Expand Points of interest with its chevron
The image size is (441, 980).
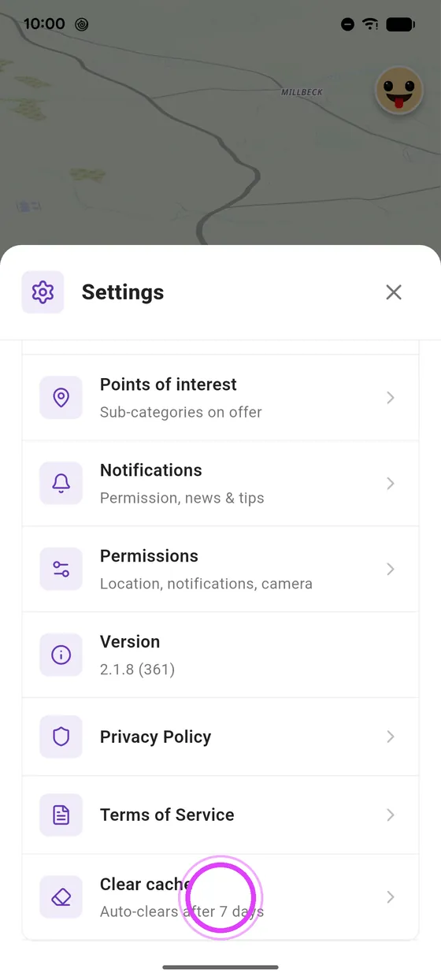pos(391,398)
